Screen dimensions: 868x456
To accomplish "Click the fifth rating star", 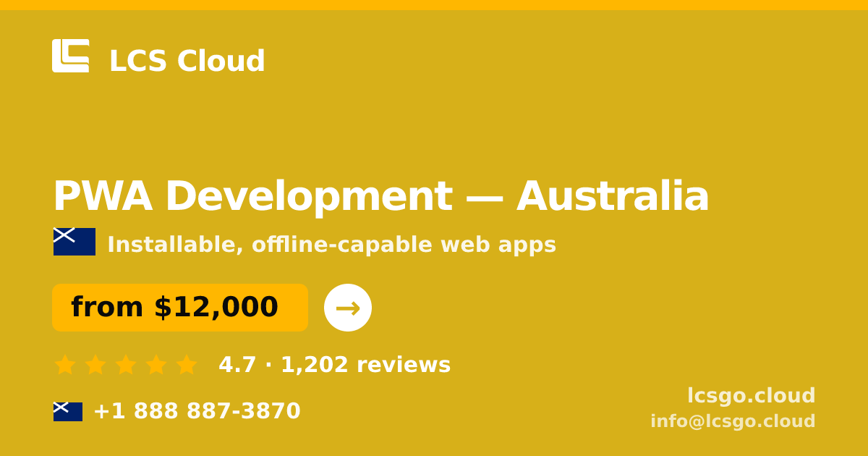I will coord(187,365).
